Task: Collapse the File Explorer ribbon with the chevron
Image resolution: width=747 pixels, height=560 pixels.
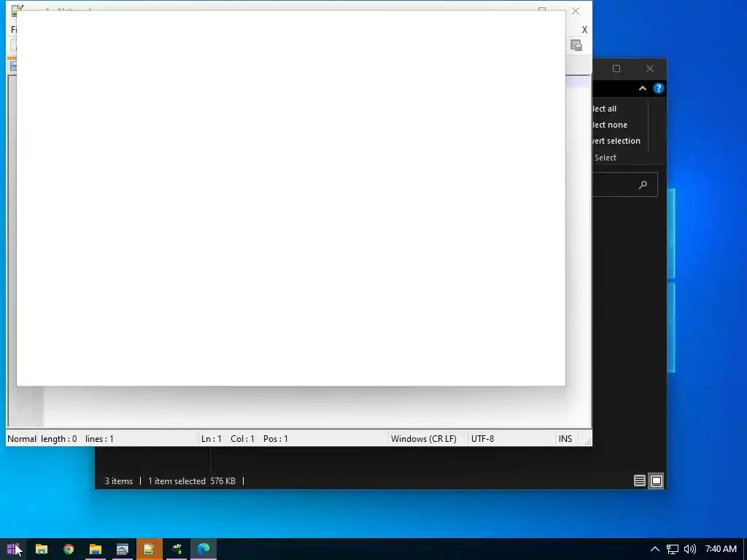Action: click(x=642, y=88)
